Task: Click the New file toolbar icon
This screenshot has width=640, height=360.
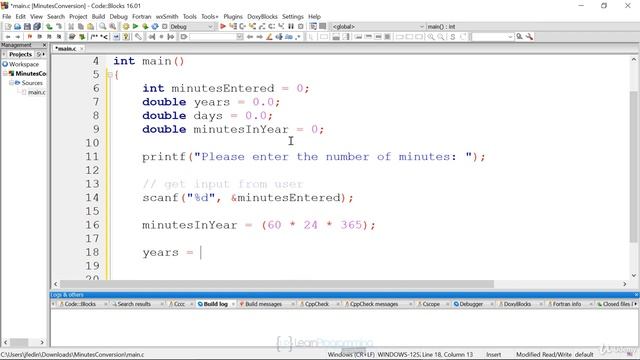Action: click(8, 27)
